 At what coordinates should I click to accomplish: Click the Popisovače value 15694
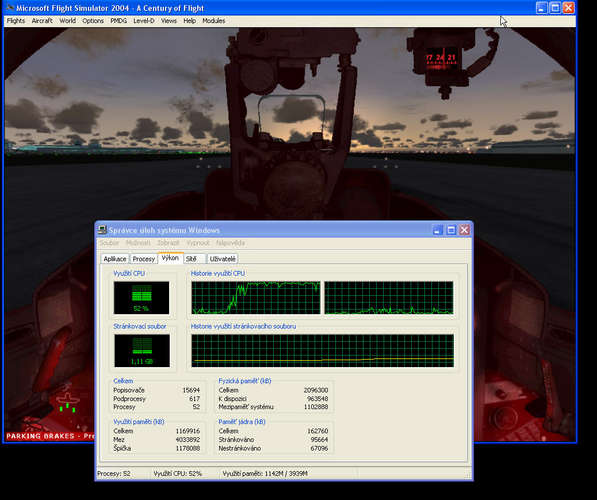click(x=191, y=390)
